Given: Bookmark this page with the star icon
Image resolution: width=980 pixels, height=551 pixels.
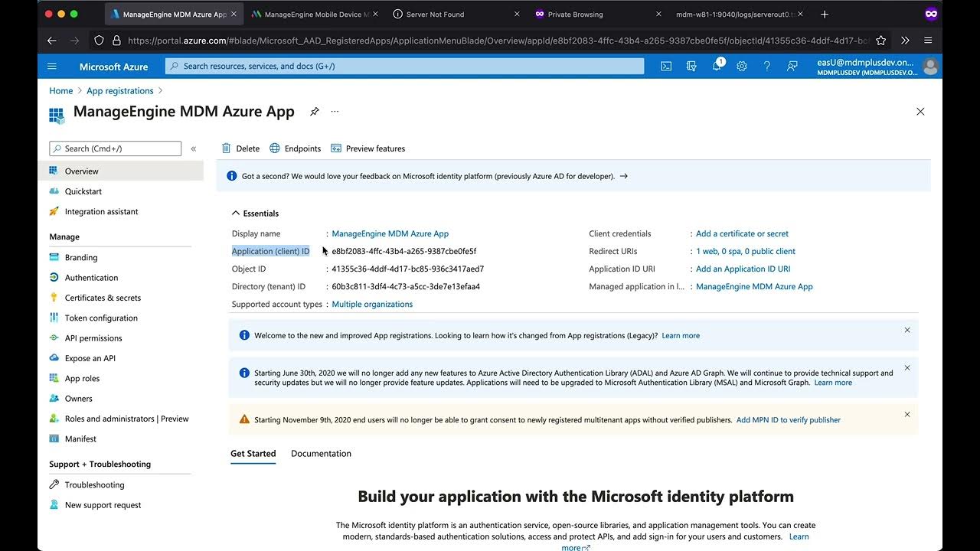Looking at the screenshot, I should click(x=881, y=41).
